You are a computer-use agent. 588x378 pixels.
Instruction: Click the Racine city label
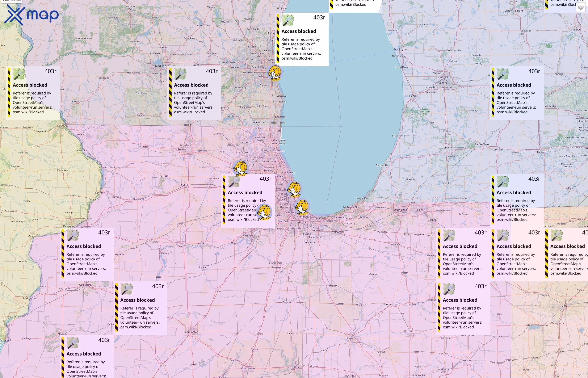[283, 102]
